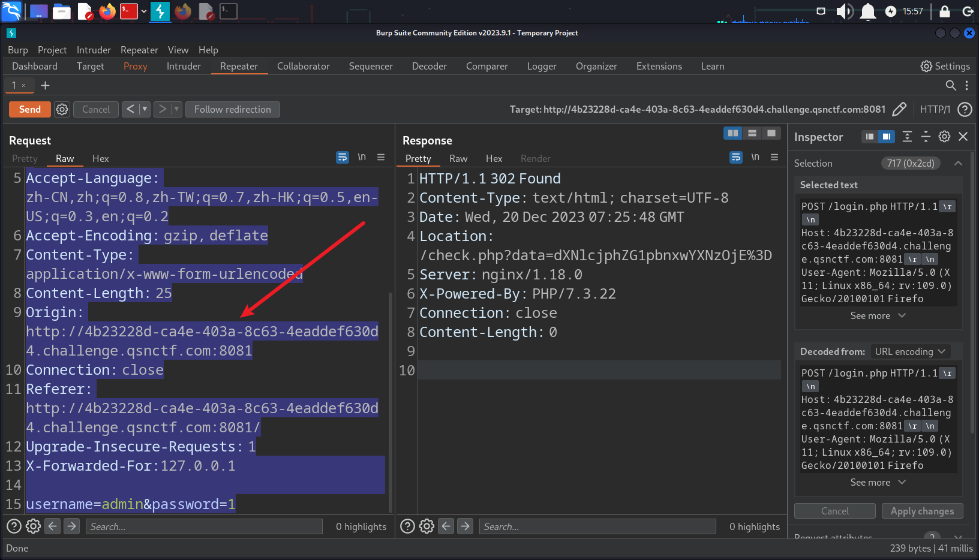Set Inspector docked-right layout icon
The height and width of the screenshot is (560, 979).
tap(886, 137)
